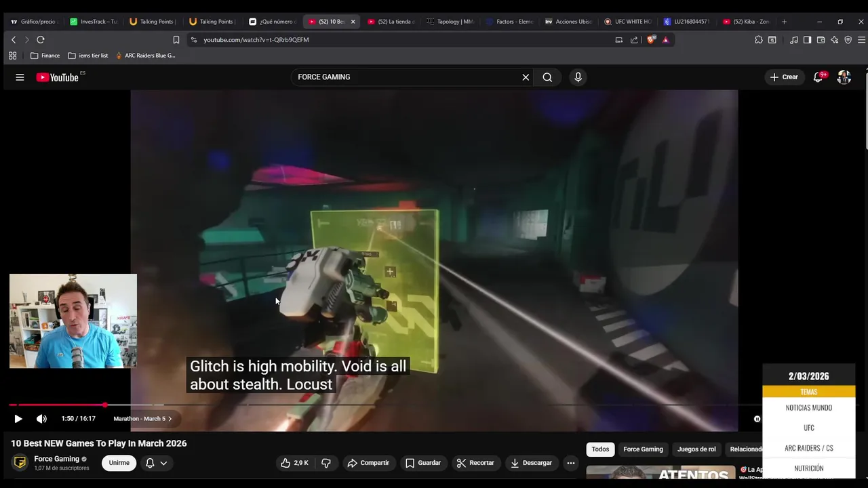
Task: Save the video with Guardar
Action: coord(423,463)
